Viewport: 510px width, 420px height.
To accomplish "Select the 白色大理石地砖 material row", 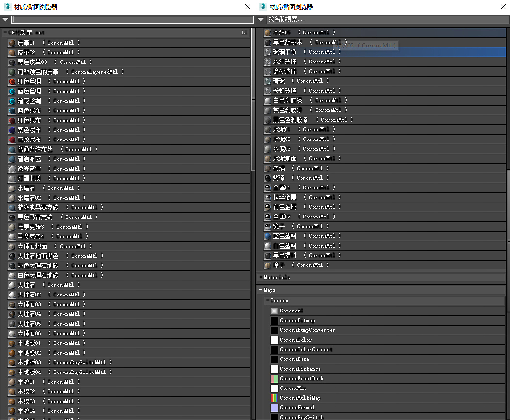I will (129, 275).
